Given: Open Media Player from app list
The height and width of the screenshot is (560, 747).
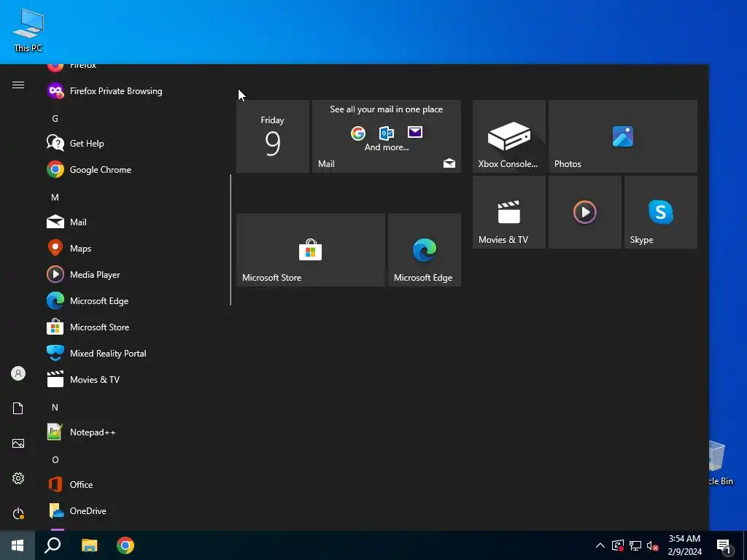Looking at the screenshot, I should 133,275.
